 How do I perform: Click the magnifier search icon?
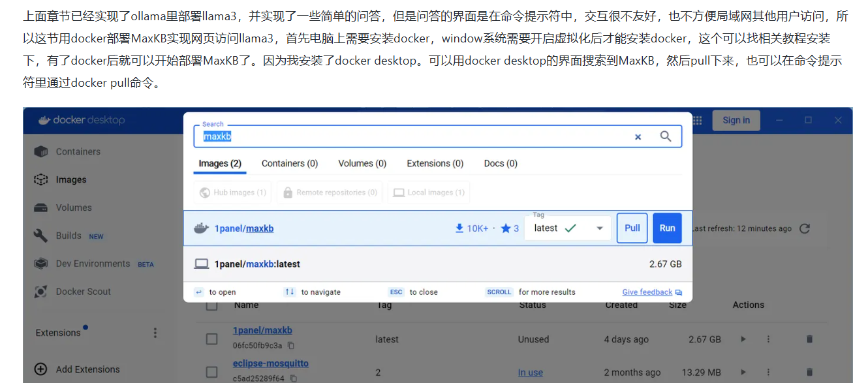pyautogui.click(x=666, y=136)
